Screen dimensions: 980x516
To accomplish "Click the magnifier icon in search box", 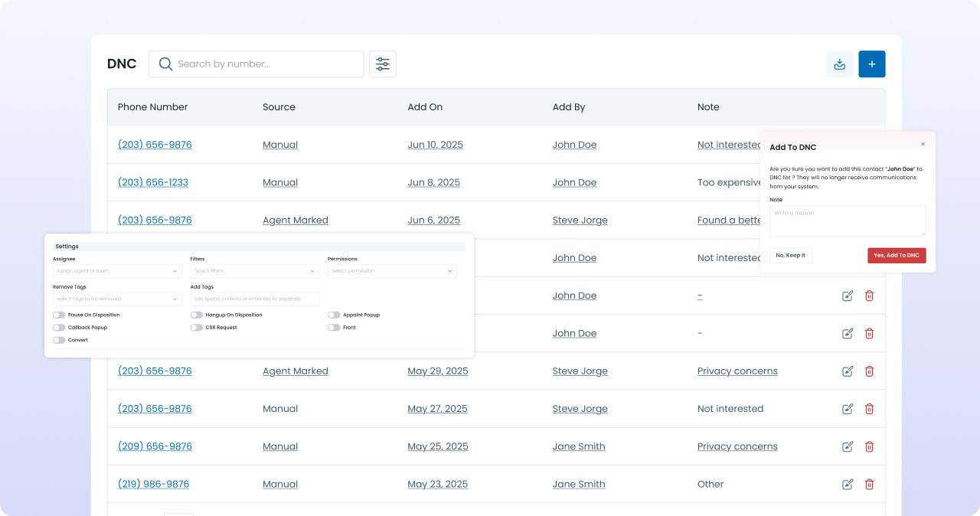I will point(165,64).
